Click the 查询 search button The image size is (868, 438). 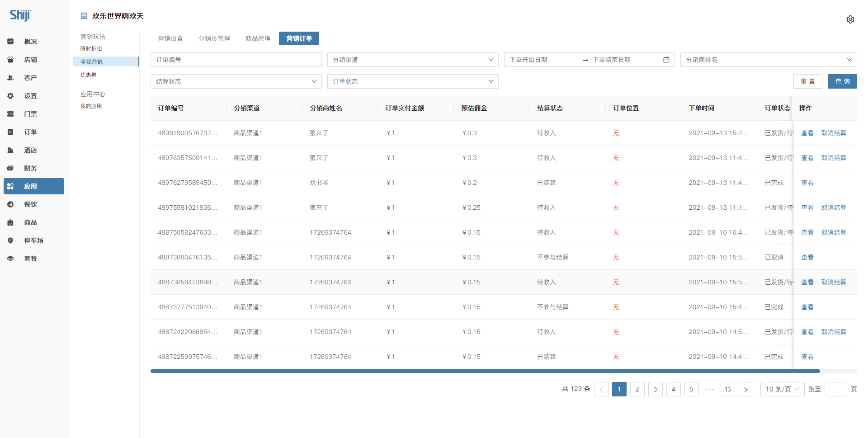(842, 81)
